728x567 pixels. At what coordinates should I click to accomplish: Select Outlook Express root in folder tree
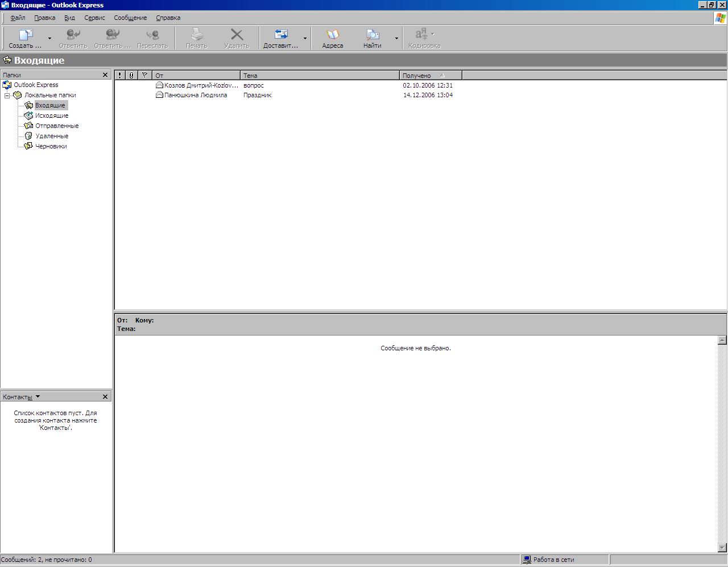tap(36, 85)
